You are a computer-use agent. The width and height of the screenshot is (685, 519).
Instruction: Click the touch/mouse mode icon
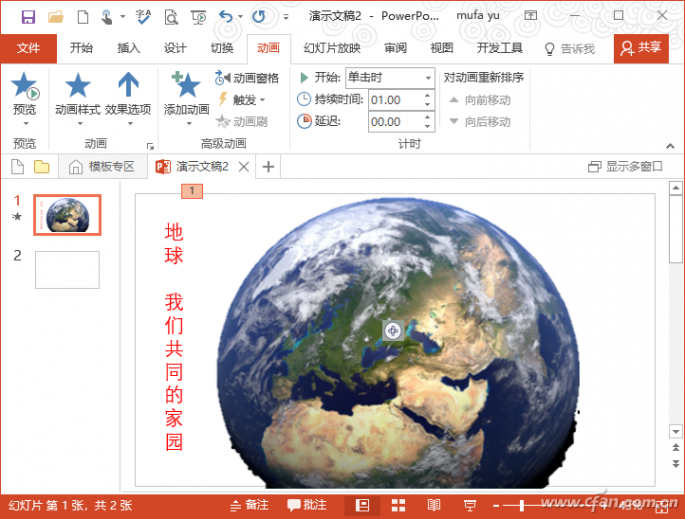107,17
